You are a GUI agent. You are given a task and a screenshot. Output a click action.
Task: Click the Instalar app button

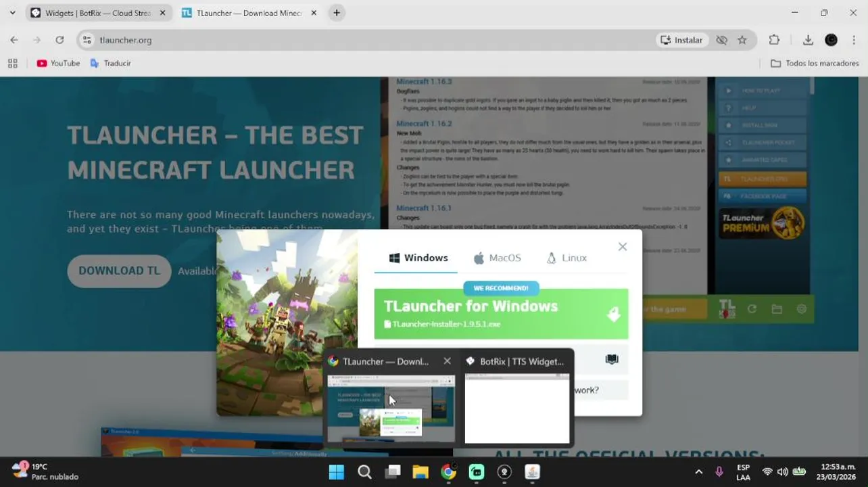[681, 40]
